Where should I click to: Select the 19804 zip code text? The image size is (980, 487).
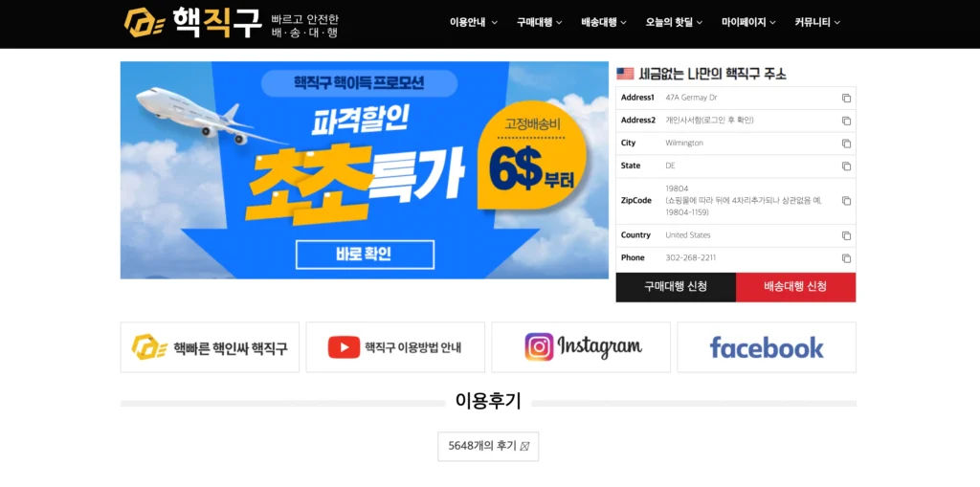coord(676,188)
